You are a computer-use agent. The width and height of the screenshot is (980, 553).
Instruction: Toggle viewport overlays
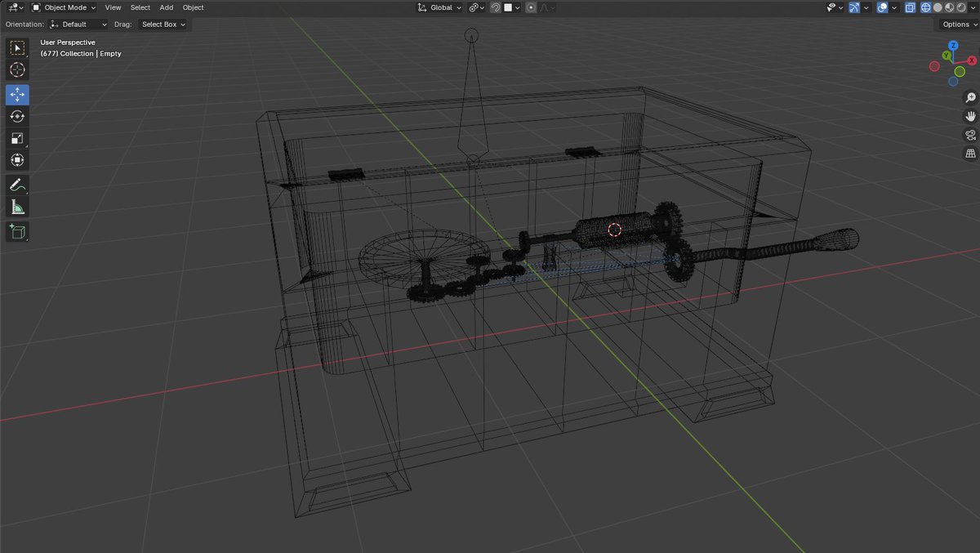click(882, 7)
